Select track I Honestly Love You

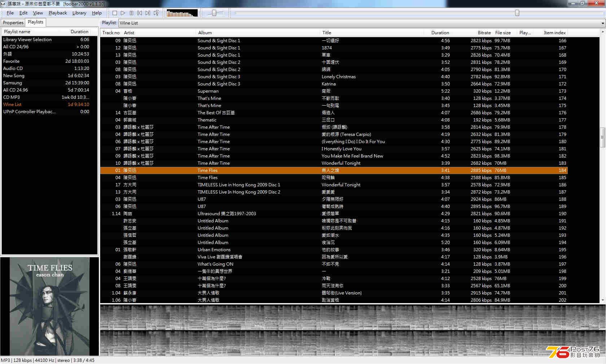(x=334, y=149)
